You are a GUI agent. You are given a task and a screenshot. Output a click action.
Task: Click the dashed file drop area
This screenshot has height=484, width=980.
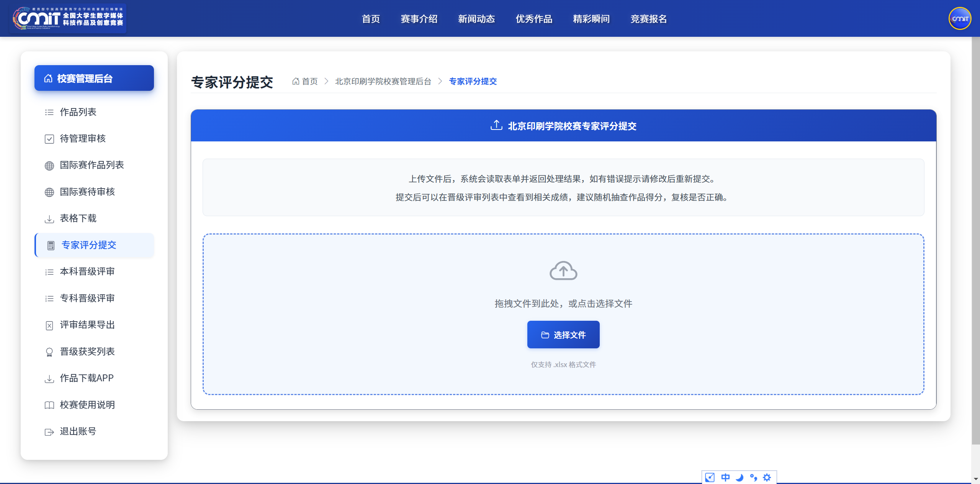pyautogui.click(x=563, y=314)
